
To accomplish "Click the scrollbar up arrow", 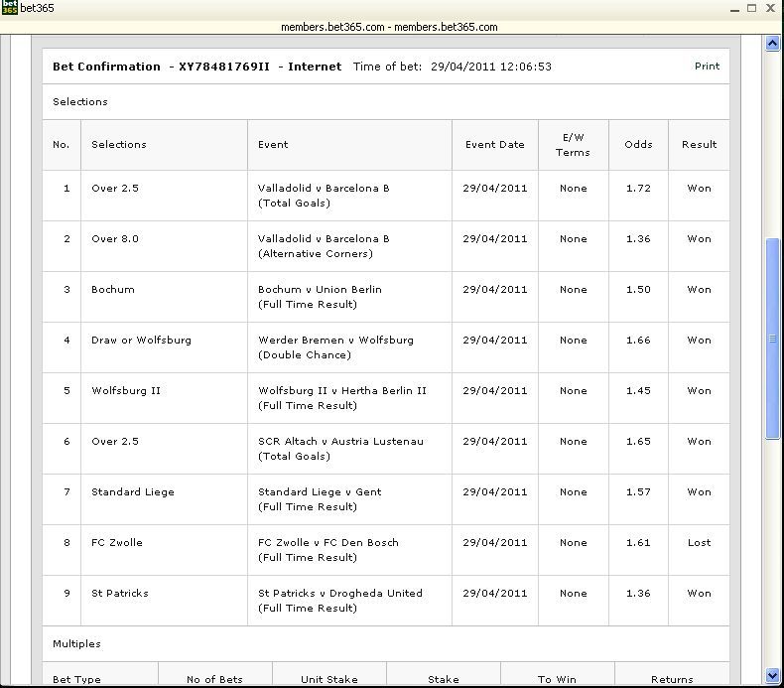I will pos(772,44).
